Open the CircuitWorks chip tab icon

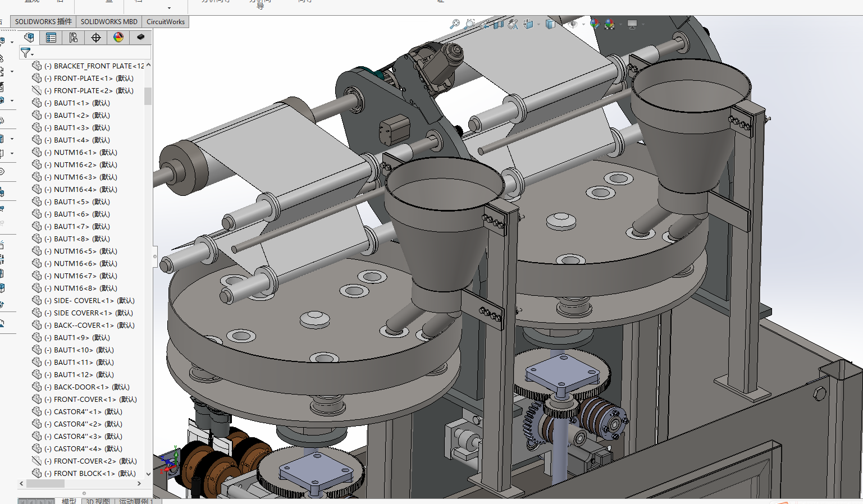tap(140, 37)
